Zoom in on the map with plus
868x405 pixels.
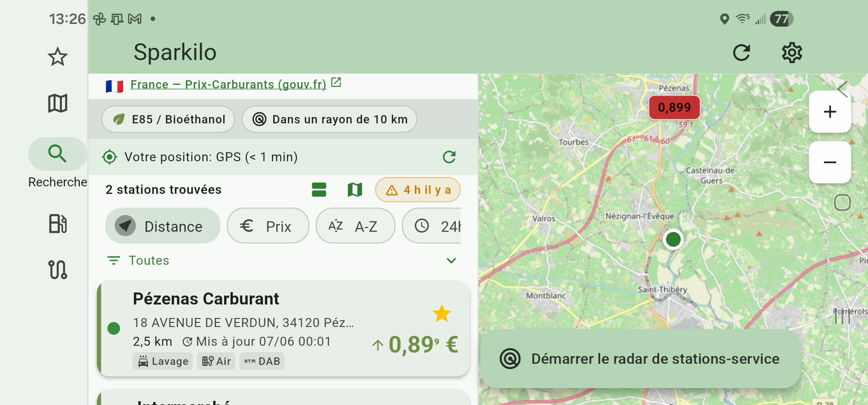coord(830,112)
